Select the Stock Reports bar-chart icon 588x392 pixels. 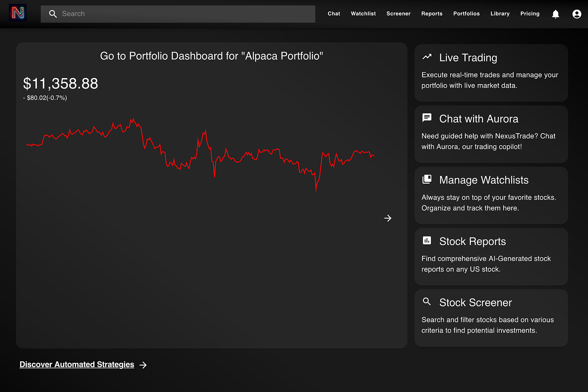click(x=427, y=240)
